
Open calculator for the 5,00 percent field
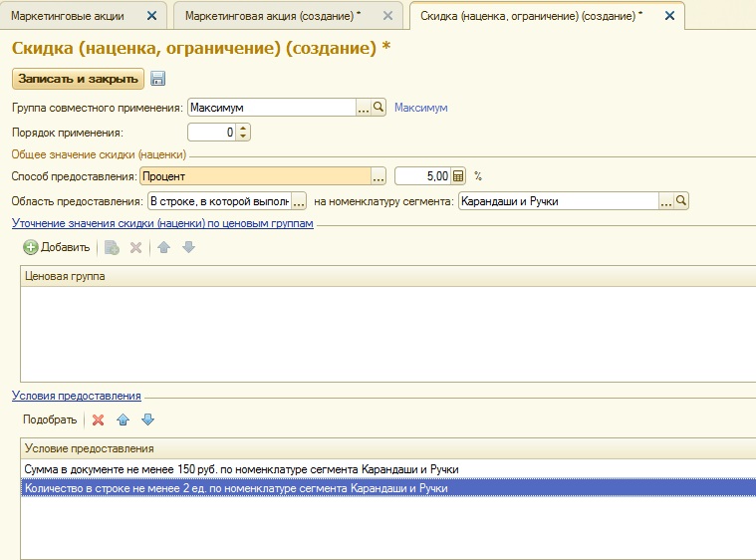pos(458,176)
